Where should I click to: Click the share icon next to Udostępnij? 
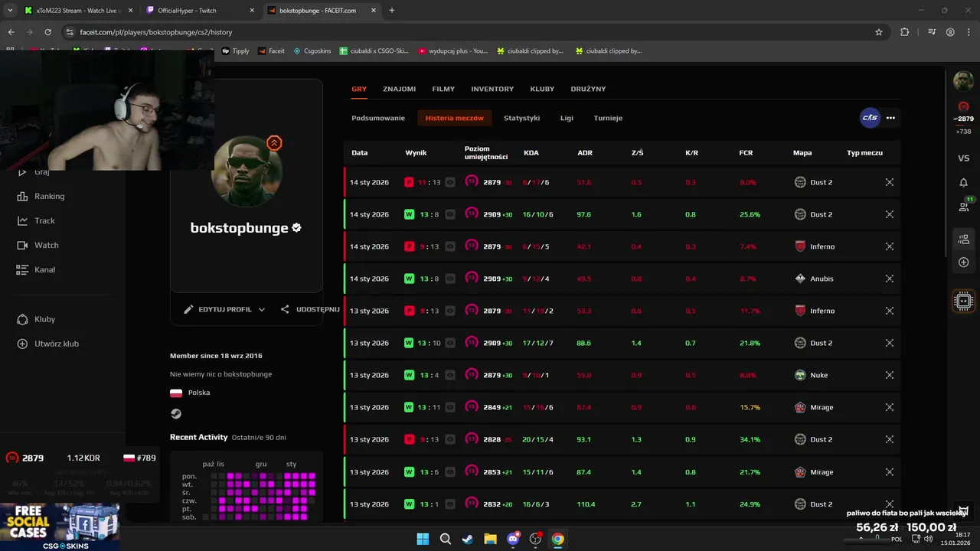click(285, 309)
